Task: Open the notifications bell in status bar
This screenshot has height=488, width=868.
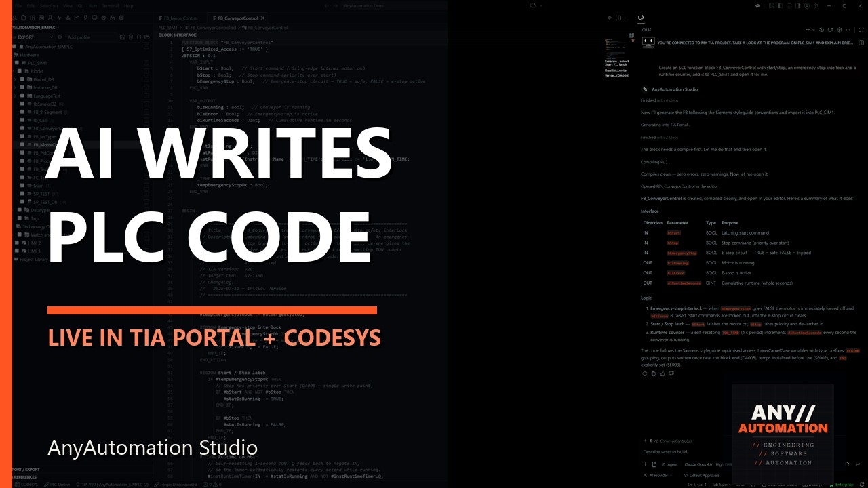Action: click(x=861, y=485)
